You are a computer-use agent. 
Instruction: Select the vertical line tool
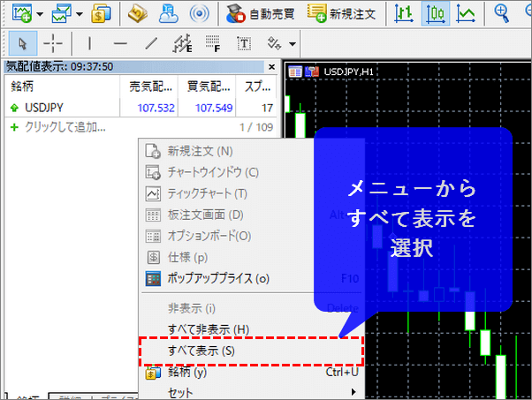[x=89, y=43]
